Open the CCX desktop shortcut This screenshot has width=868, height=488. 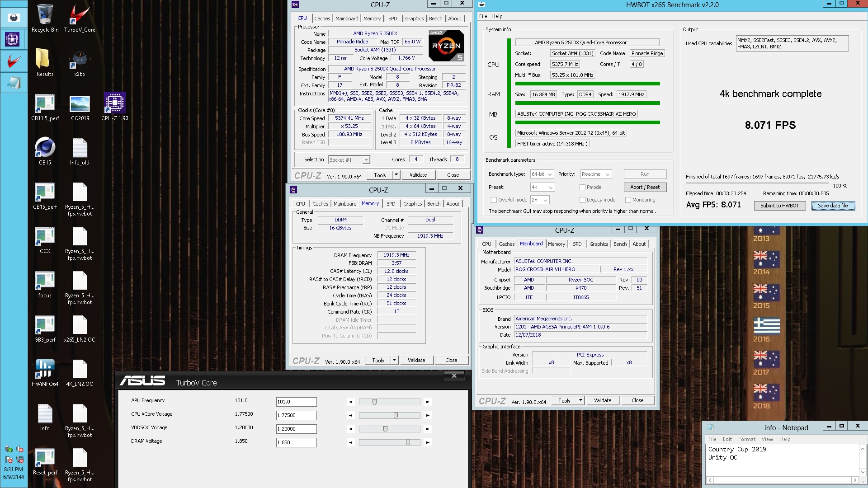(x=45, y=239)
